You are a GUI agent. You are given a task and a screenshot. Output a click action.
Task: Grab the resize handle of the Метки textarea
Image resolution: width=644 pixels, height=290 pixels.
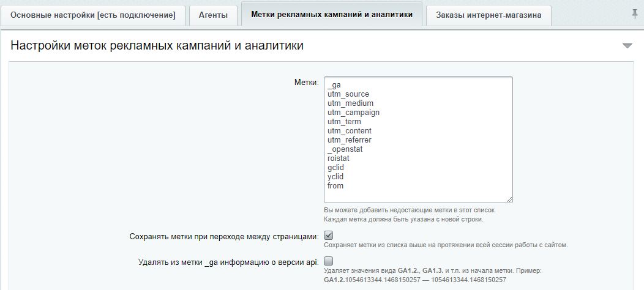tap(509, 199)
